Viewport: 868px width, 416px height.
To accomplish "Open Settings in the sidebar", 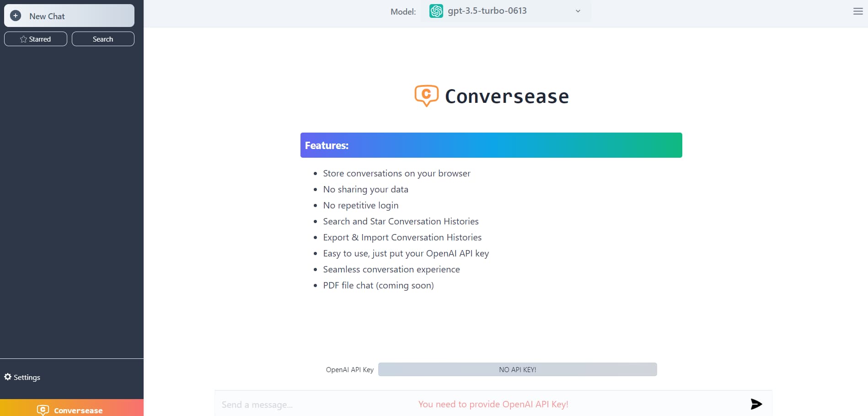I will click(x=22, y=377).
